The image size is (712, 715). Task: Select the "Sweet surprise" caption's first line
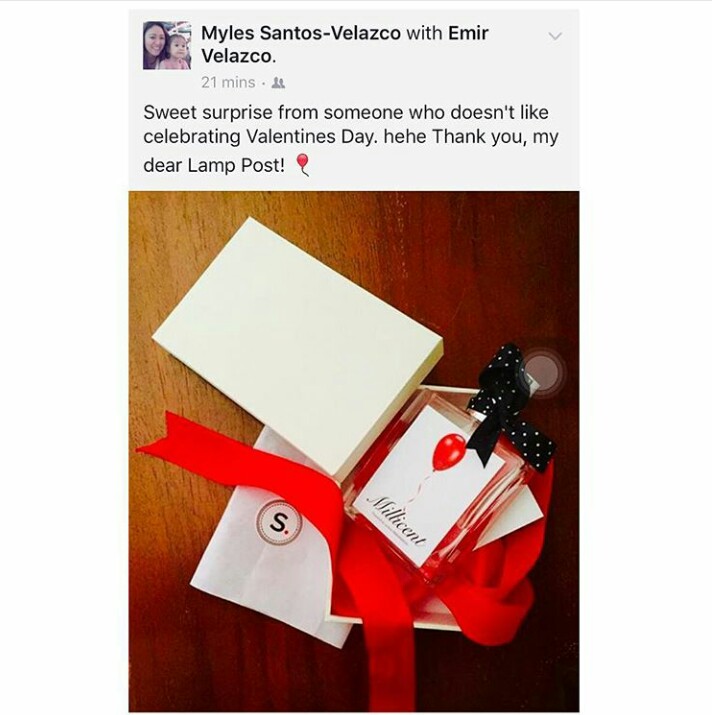[x=346, y=112]
